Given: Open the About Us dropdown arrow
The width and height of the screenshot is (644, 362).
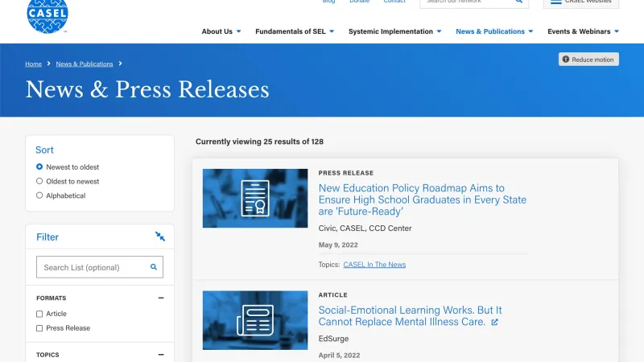Looking at the screenshot, I should point(238,31).
